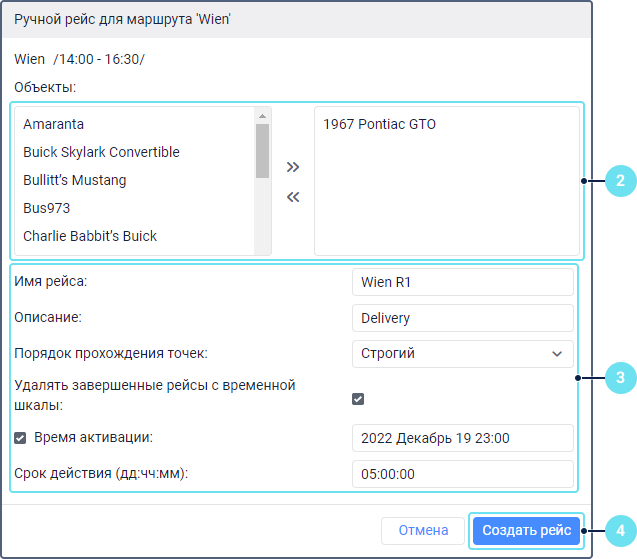Click the objects list scrollbar thumb
Image resolution: width=637 pixels, height=559 pixels.
(x=263, y=150)
